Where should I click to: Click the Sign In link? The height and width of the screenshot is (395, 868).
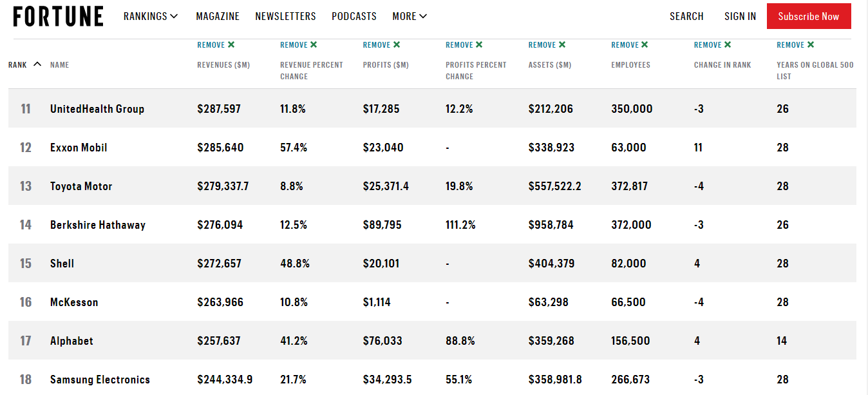740,16
